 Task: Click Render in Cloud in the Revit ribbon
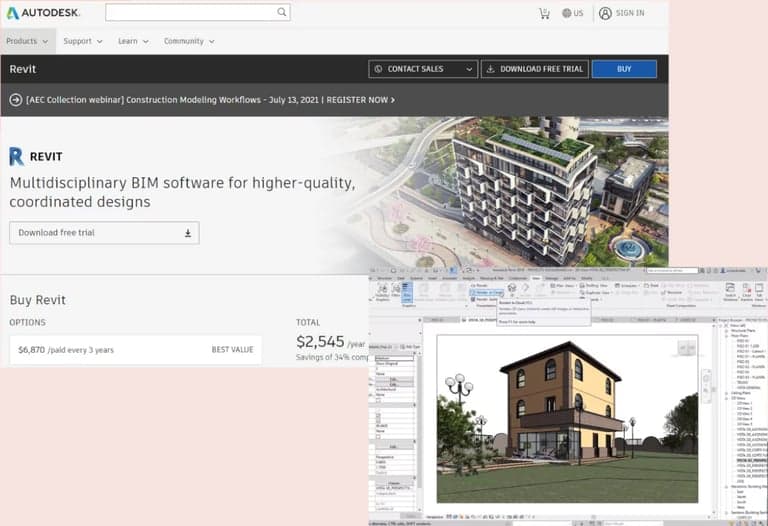pos(487,292)
